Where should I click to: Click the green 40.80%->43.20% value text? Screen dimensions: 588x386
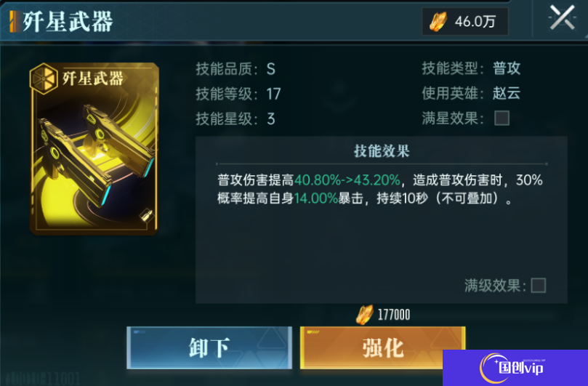347,180
